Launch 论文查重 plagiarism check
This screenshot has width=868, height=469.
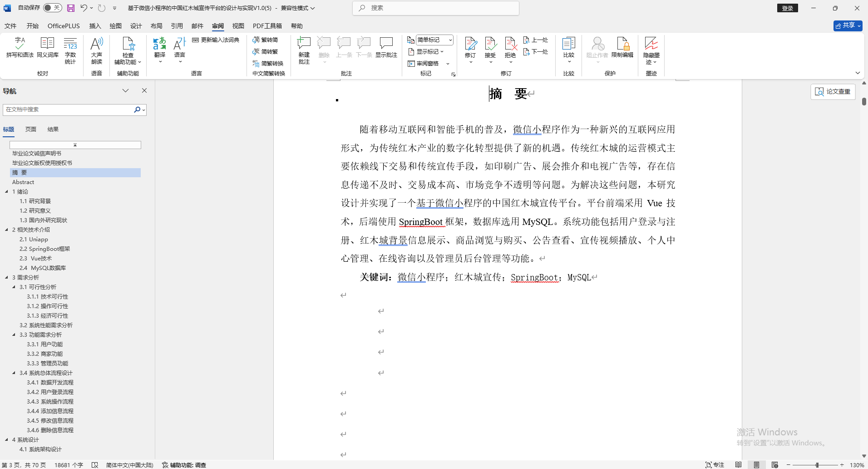click(833, 91)
